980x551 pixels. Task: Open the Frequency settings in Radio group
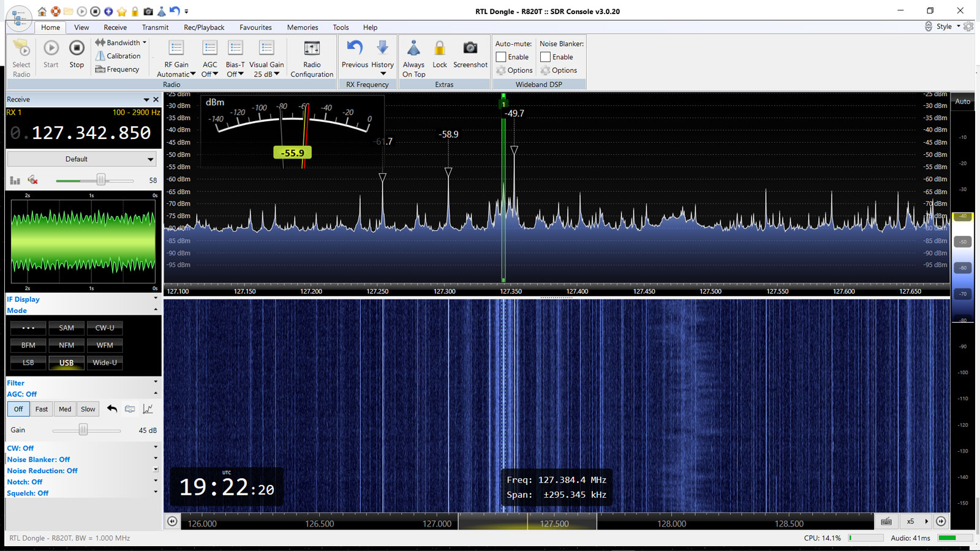pyautogui.click(x=117, y=69)
